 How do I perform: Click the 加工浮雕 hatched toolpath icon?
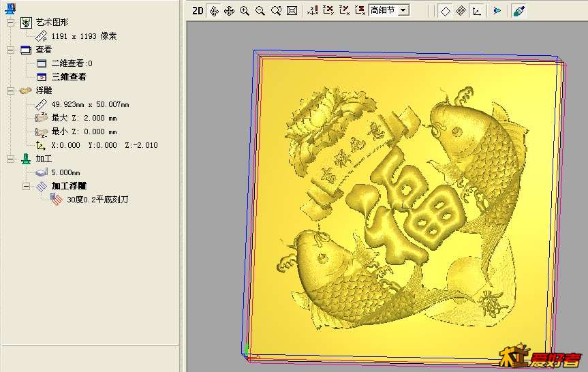click(x=42, y=187)
